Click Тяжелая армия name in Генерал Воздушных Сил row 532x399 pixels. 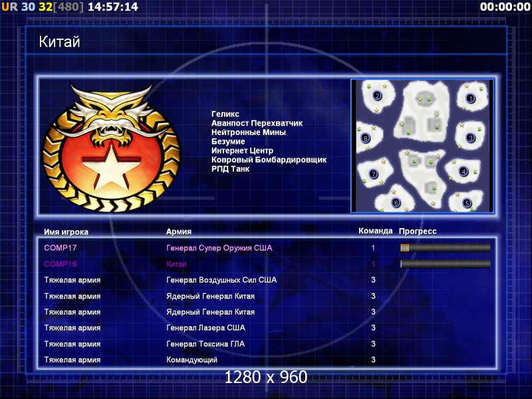click(72, 280)
